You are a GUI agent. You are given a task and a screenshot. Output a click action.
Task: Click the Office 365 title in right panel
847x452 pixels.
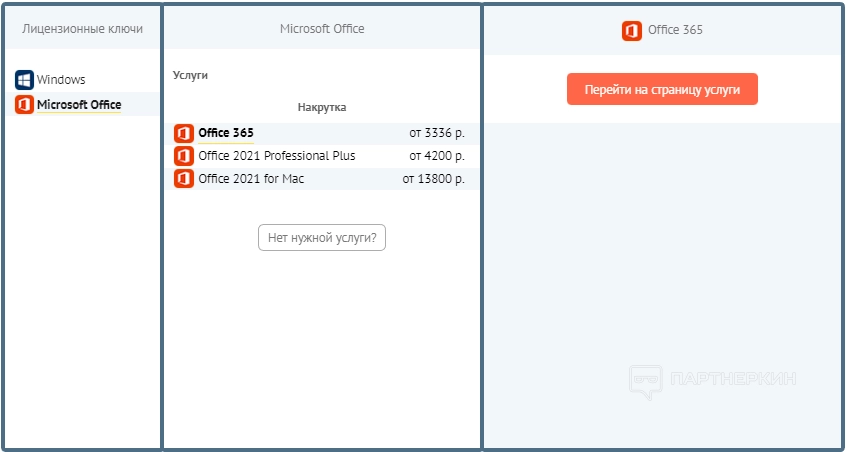tap(675, 30)
